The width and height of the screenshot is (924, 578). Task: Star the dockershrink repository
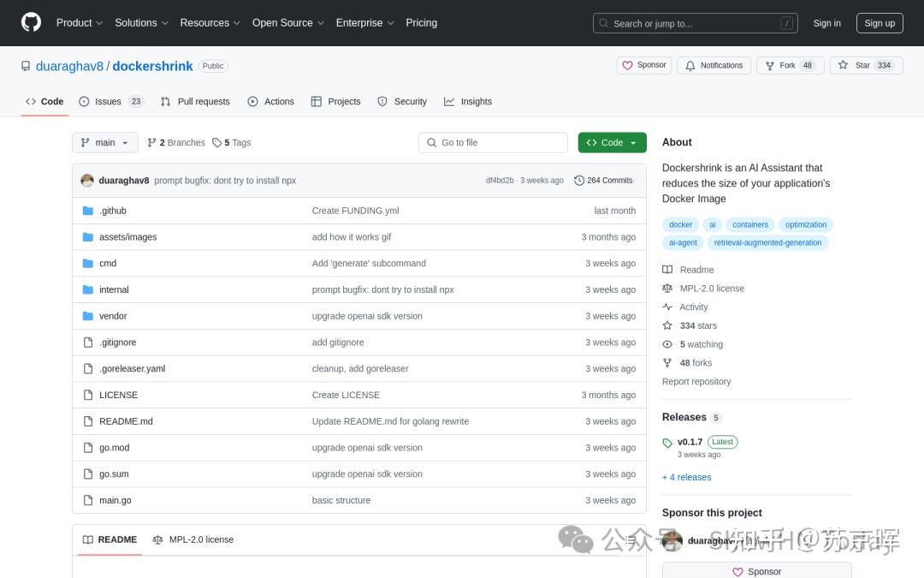point(855,65)
